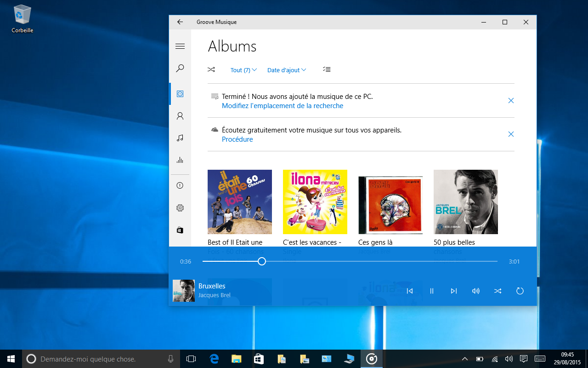Launch Microsoft Edge from taskbar

tap(214, 359)
